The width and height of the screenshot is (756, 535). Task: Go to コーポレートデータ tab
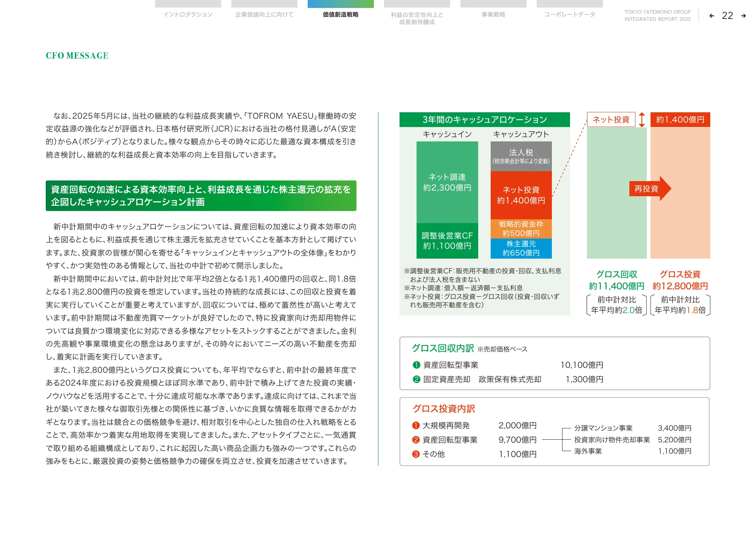[x=570, y=14]
